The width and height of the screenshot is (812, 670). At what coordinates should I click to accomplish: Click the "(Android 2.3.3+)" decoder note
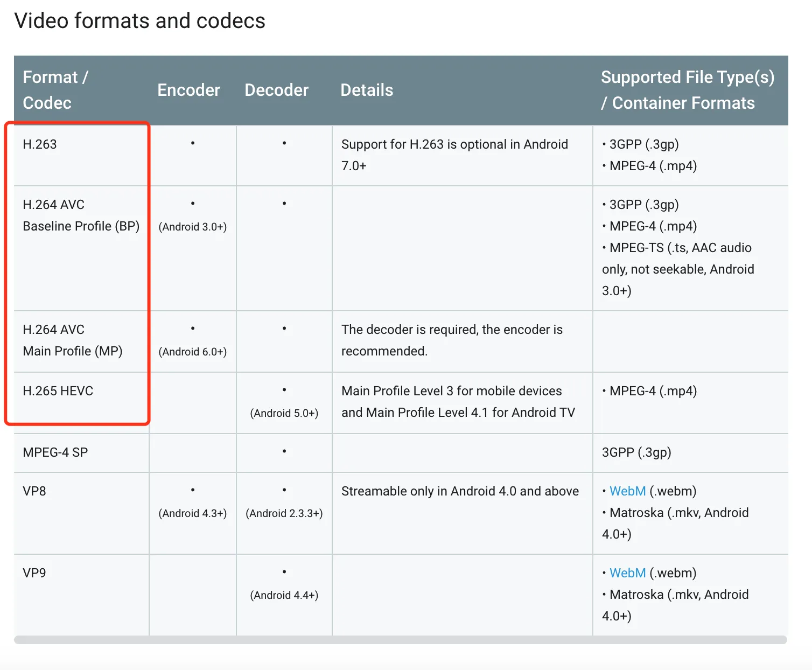[x=284, y=513]
